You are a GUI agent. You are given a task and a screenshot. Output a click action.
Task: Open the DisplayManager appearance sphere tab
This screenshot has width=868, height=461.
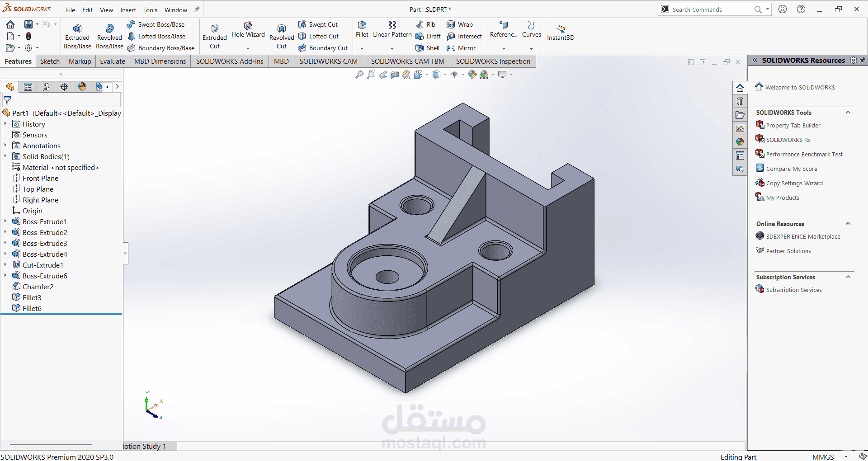click(82, 87)
